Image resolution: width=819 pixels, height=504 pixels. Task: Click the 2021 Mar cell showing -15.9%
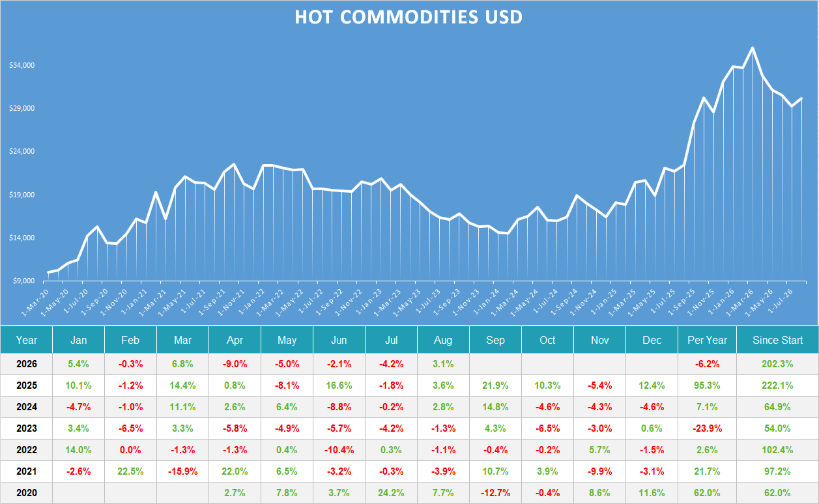(x=182, y=471)
